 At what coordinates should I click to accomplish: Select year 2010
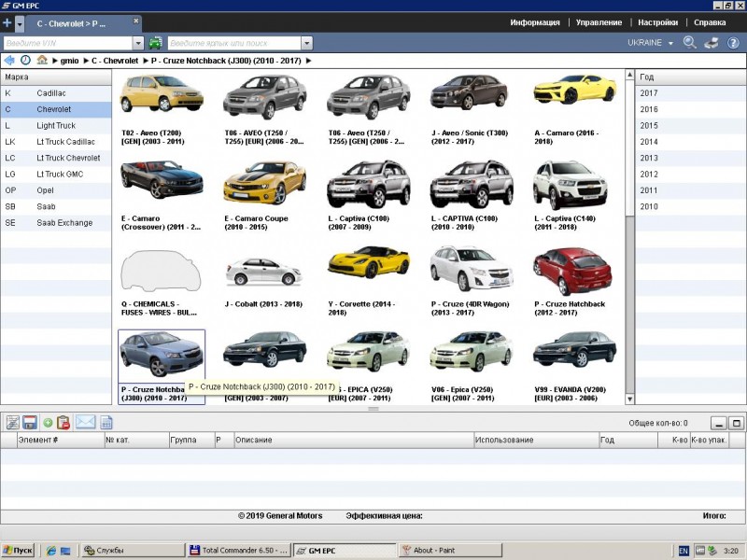click(x=690, y=206)
